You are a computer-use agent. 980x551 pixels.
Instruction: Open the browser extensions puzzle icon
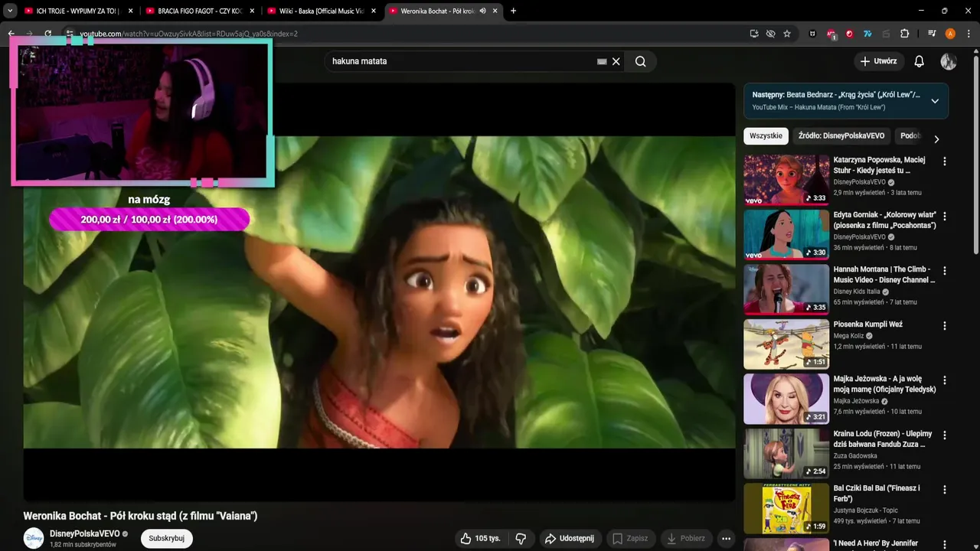point(904,34)
